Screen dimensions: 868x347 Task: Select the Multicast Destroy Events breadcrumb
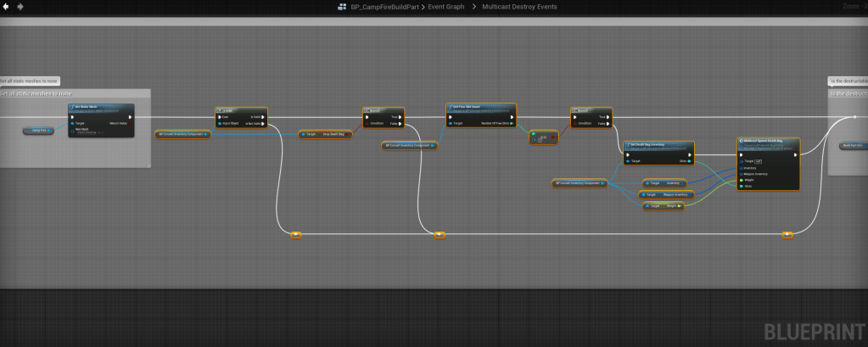[518, 6]
